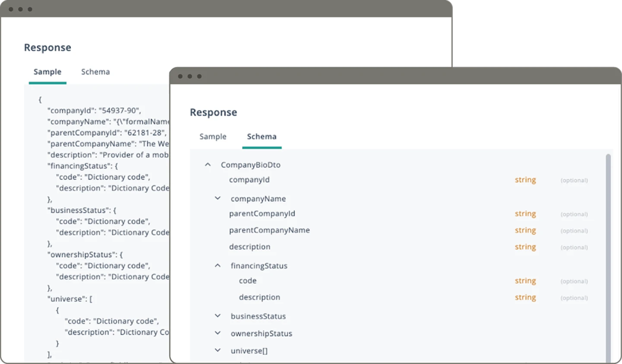622x364 pixels.
Task: Click the businessStatus label
Action: coord(258,316)
